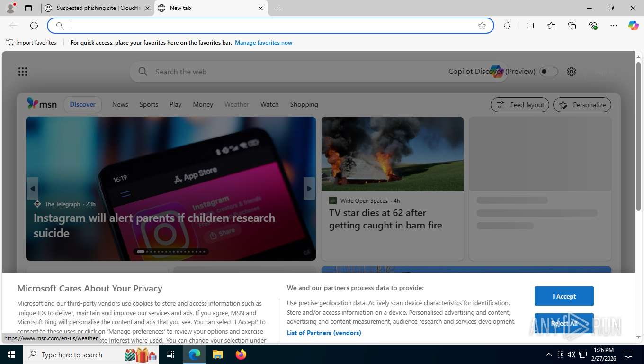
Task: Focus the browser address bar
Action: [x=270, y=26]
